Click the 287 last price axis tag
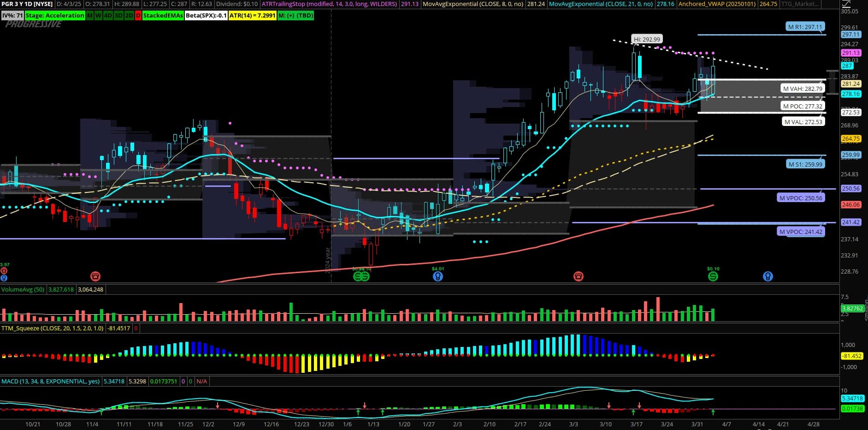The width and height of the screenshot is (868, 430). pyautogui.click(x=847, y=66)
